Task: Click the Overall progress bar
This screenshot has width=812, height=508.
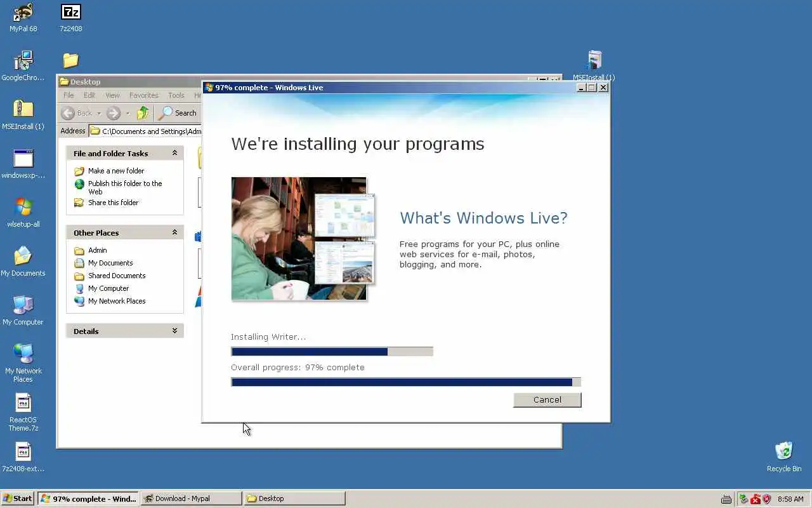Action: 406,382
